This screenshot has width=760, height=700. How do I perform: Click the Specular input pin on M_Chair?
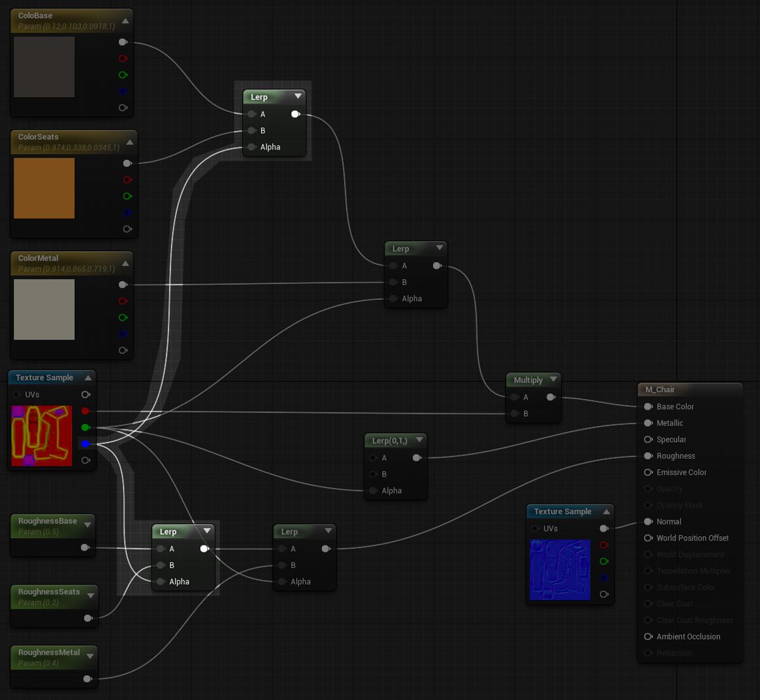pyautogui.click(x=648, y=439)
